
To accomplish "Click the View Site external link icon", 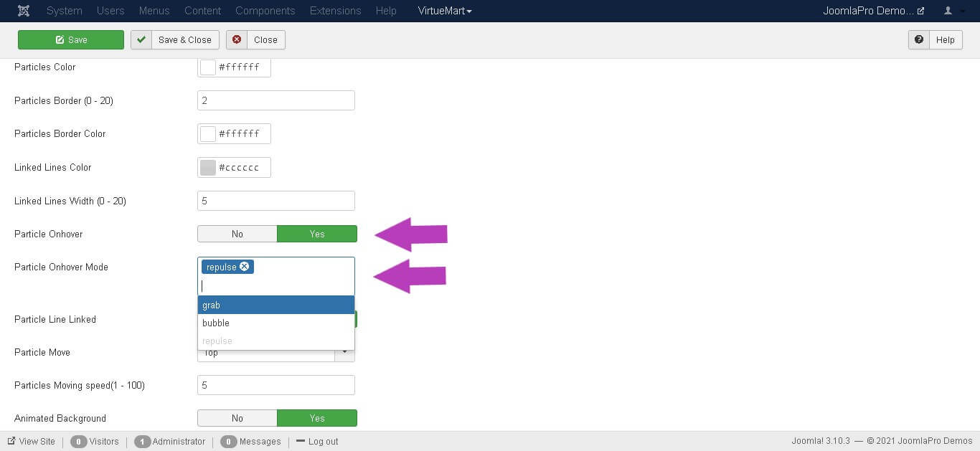I will pos(11,442).
